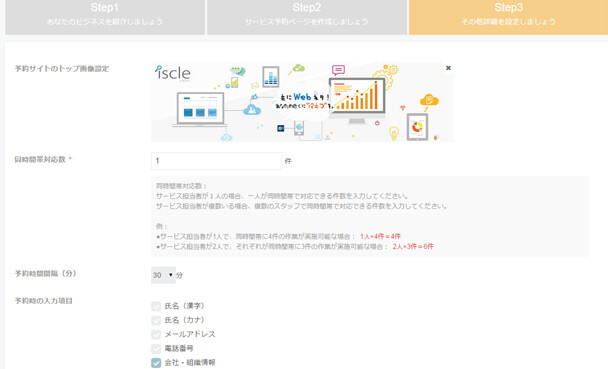Click the 予約時間間隔（分）label
Viewport: 608px width, 369px height.
[x=45, y=274]
